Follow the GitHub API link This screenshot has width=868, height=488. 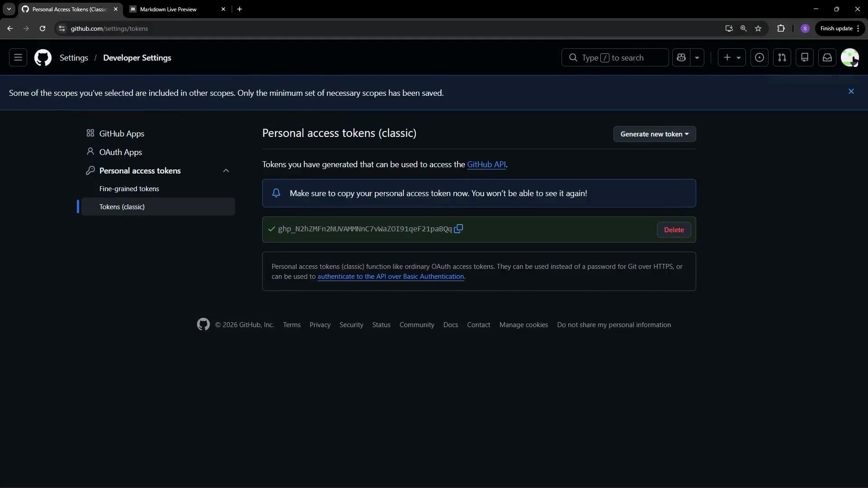click(486, 164)
